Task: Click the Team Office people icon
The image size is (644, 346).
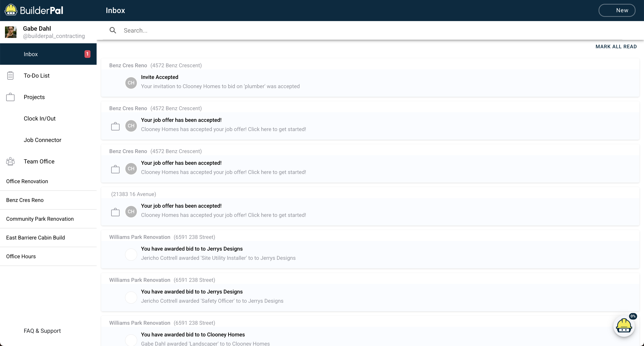Action: click(x=10, y=161)
